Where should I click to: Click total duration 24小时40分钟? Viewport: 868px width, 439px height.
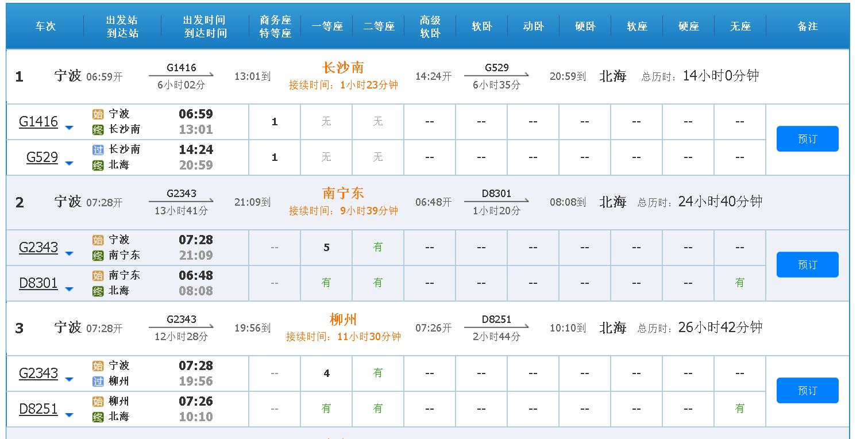click(x=720, y=202)
